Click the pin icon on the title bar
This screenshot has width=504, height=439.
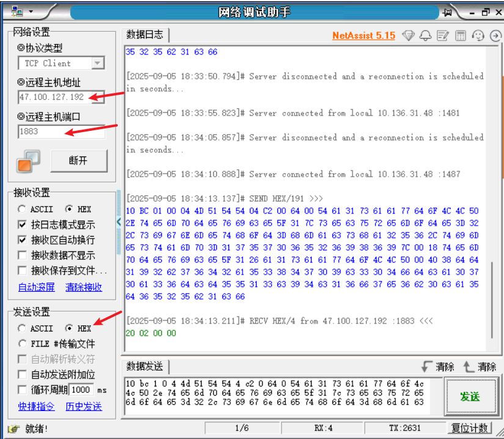point(448,12)
